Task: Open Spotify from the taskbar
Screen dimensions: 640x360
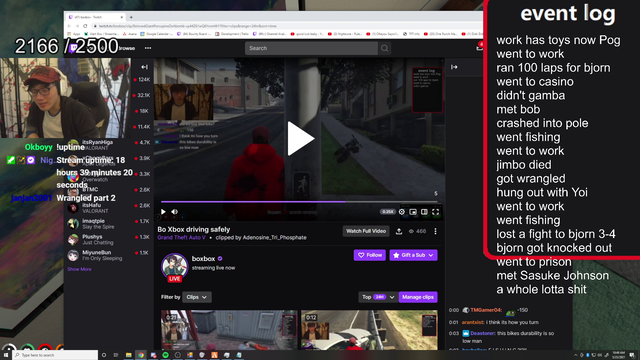Action: pos(165,355)
